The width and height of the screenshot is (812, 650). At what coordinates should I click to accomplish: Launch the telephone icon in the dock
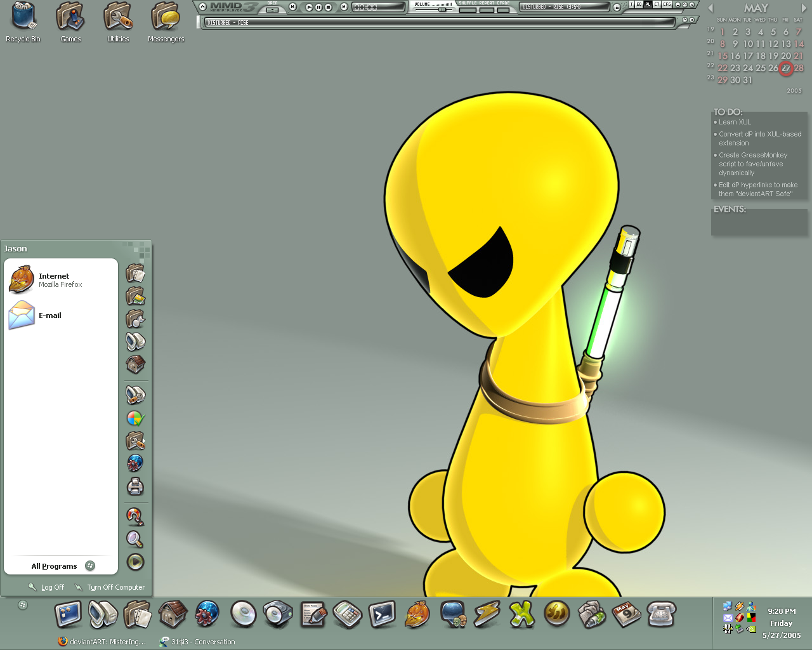[x=661, y=614]
